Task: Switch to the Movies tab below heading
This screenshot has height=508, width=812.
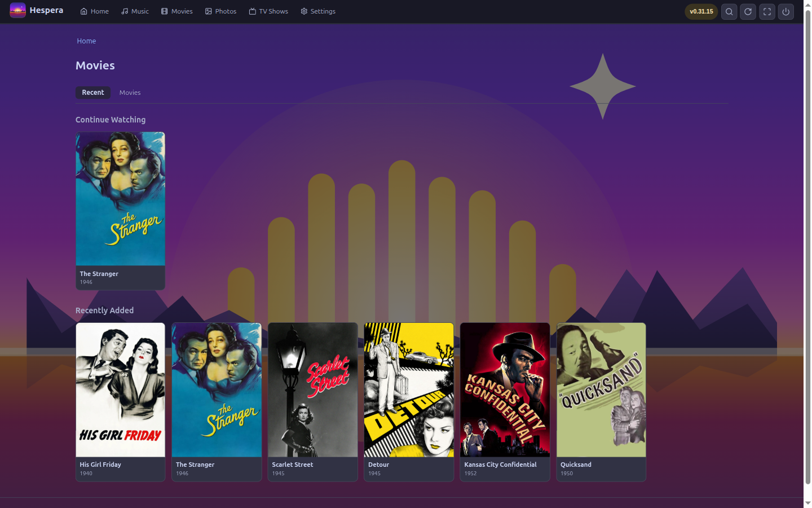Action: pos(130,93)
